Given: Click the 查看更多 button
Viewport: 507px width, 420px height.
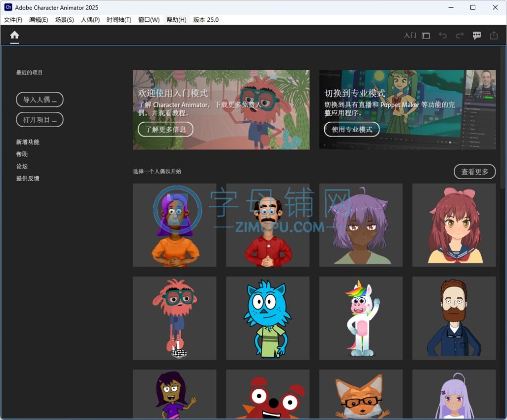Looking at the screenshot, I should tap(475, 172).
